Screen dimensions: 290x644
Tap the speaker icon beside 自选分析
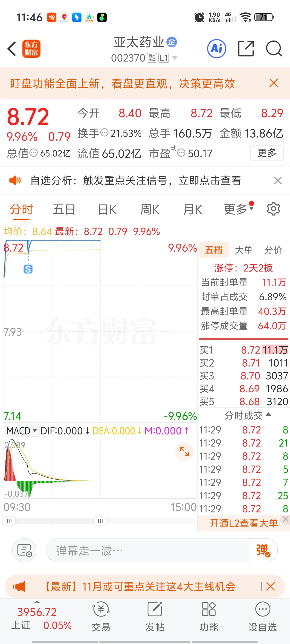tap(15, 180)
